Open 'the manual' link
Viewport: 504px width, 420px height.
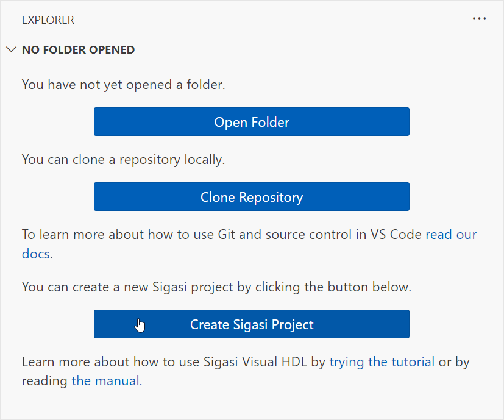point(107,381)
